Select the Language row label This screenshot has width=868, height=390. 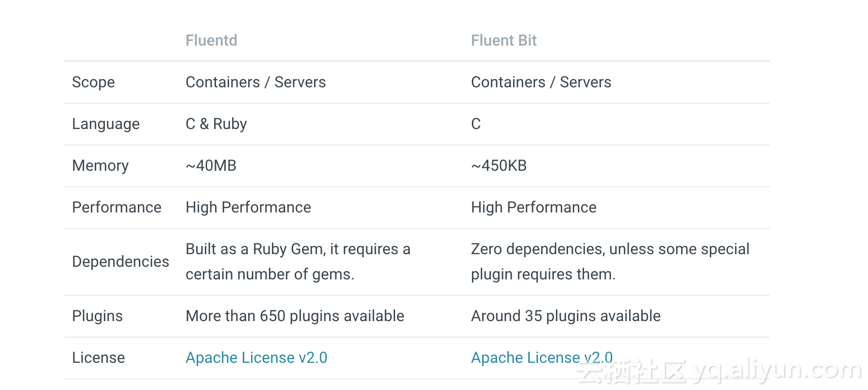(x=106, y=124)
